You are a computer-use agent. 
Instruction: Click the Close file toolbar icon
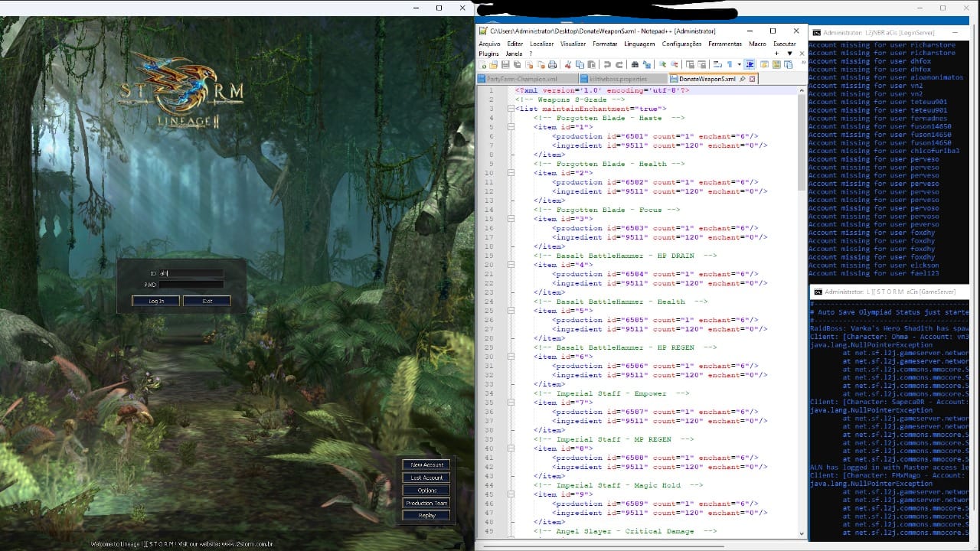529,64
